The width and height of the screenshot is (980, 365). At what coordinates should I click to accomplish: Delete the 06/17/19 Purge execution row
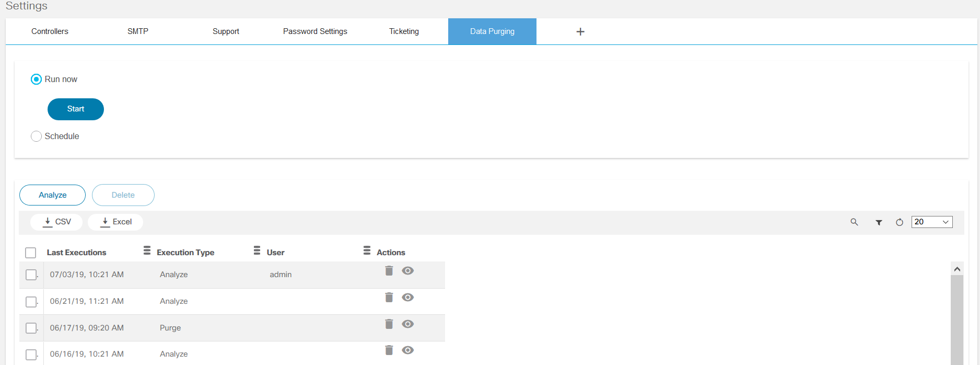[389, 324]
